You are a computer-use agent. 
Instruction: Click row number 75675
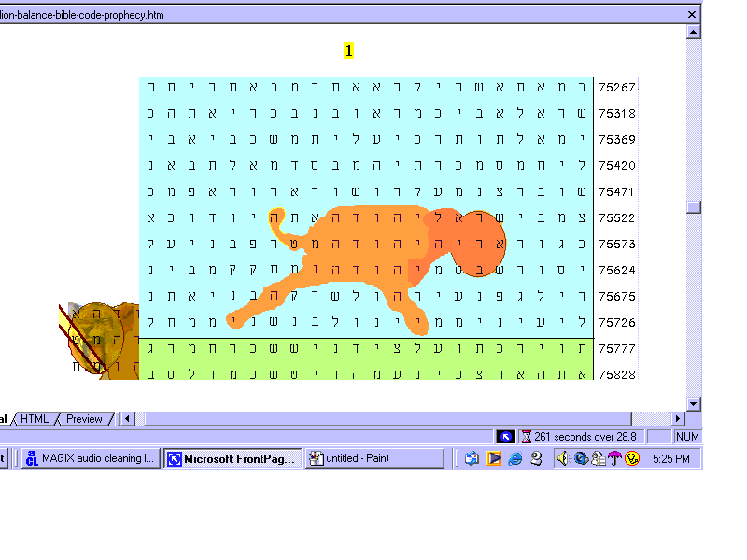[617, 297]
